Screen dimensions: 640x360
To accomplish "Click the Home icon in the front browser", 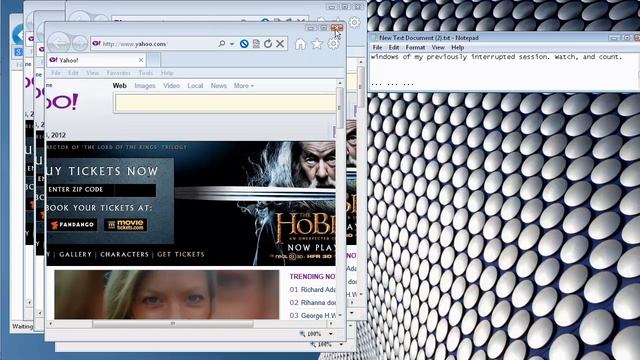I will click(x=300, y=44).
